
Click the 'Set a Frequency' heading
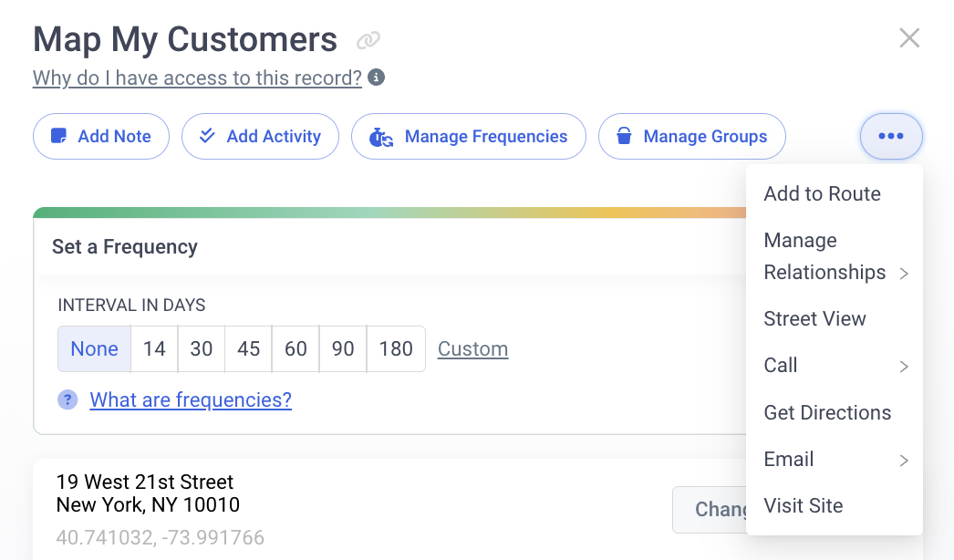click(125, 246)
